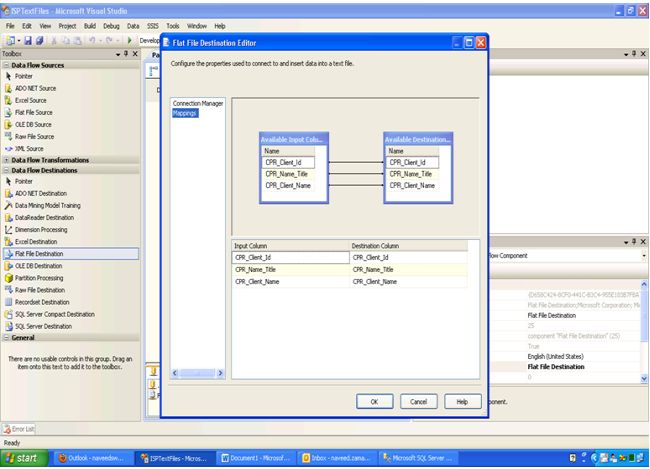650x469 pixels.
Task: Expand the Data Flow Transformations group
Action: 6,160
